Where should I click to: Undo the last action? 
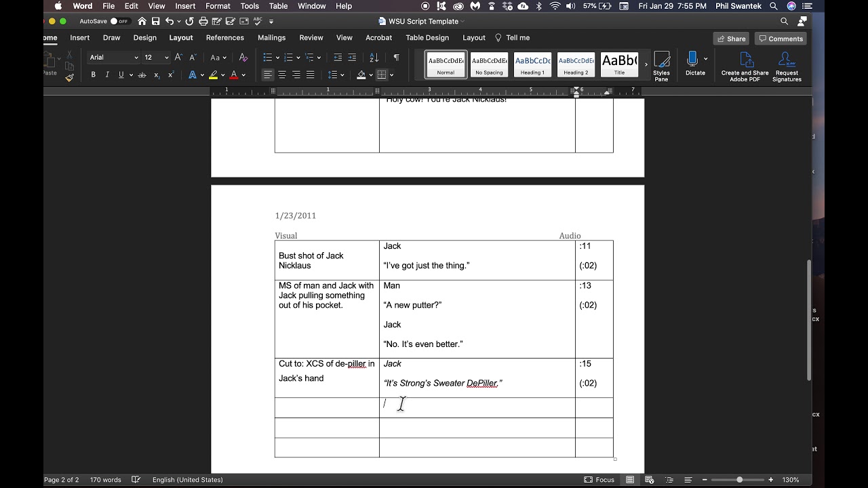pyautogui.click(x=170, y=22)
